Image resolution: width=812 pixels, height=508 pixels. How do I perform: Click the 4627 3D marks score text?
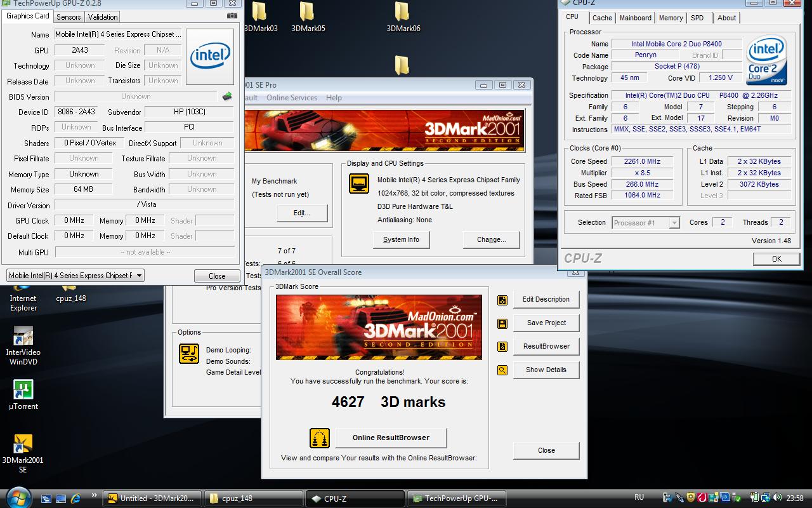tap(388, 403)
